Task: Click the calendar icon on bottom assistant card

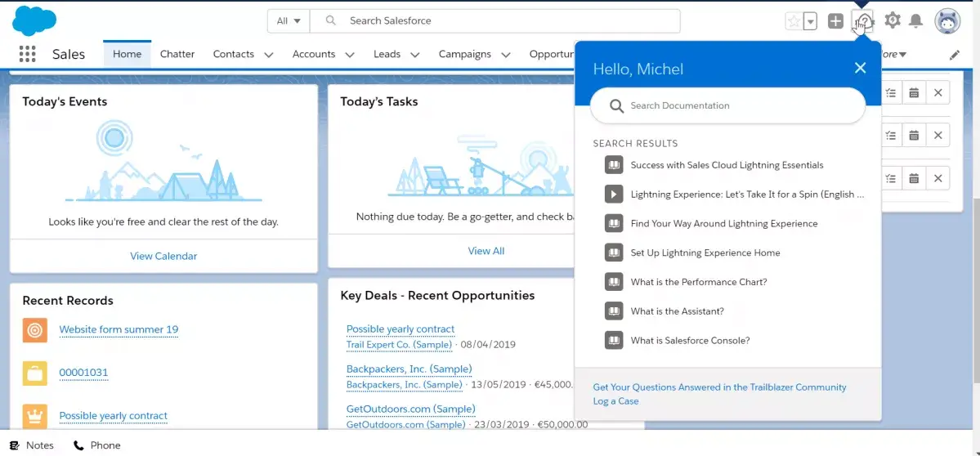Action: coord(914,179)
